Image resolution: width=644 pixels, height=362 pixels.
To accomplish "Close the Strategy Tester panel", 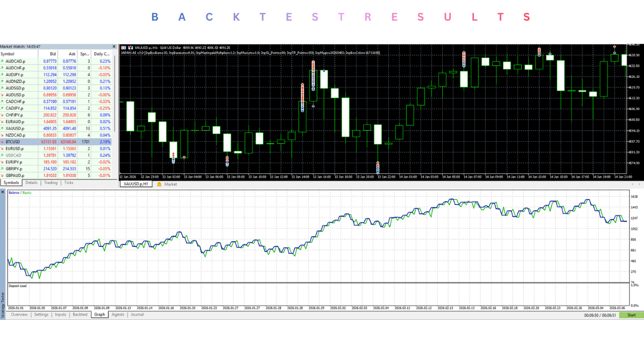I will (x=3, y=192).
